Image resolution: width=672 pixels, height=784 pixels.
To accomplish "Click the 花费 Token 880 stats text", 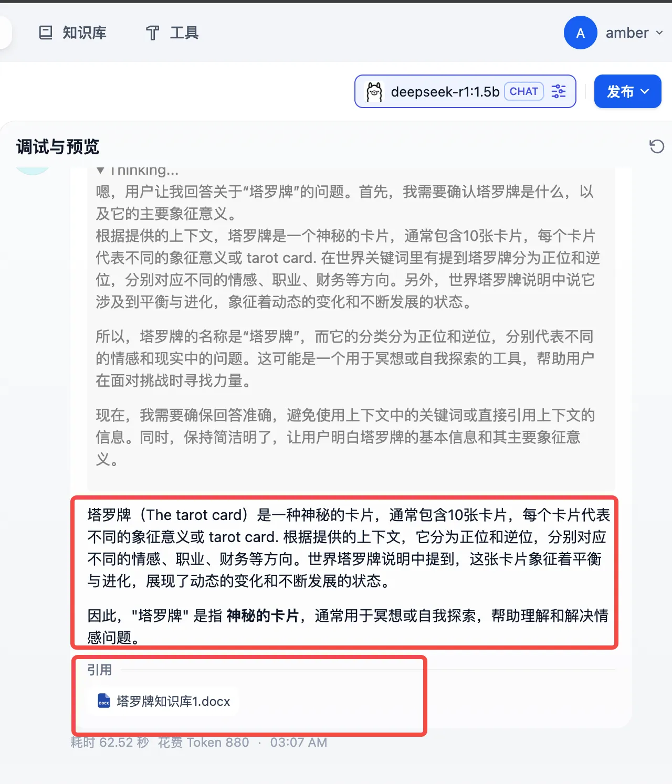I will tap(204, 743).
